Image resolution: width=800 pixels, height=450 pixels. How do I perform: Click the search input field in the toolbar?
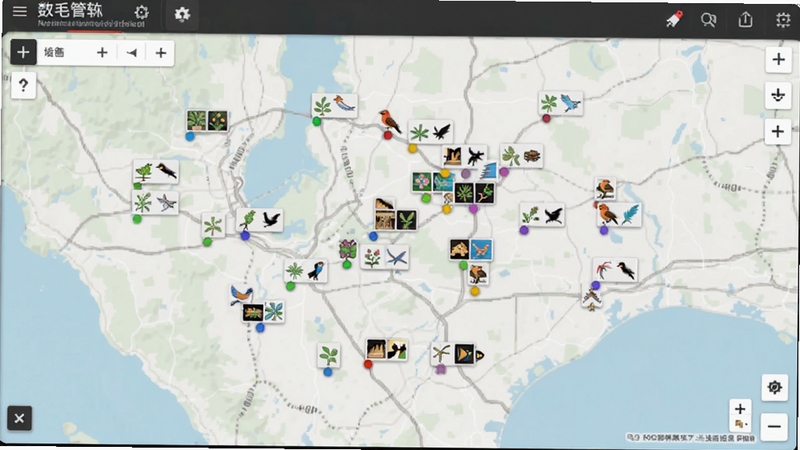[x=64, y=53]
